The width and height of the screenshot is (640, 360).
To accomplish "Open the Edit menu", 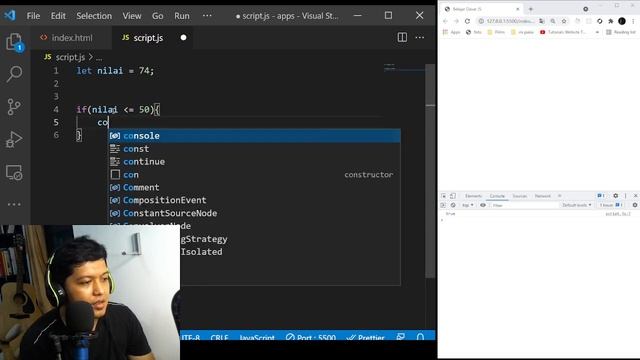I will [x=58, y=16].
